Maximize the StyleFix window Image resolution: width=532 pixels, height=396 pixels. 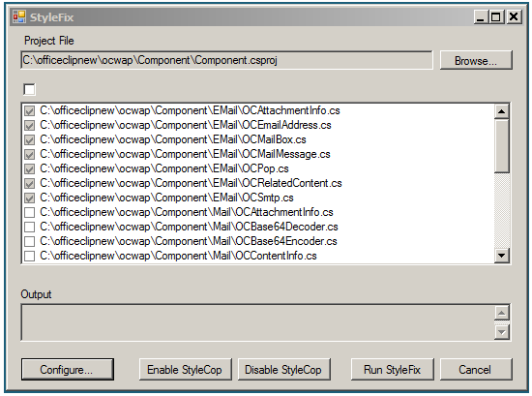tap(495, 17)
